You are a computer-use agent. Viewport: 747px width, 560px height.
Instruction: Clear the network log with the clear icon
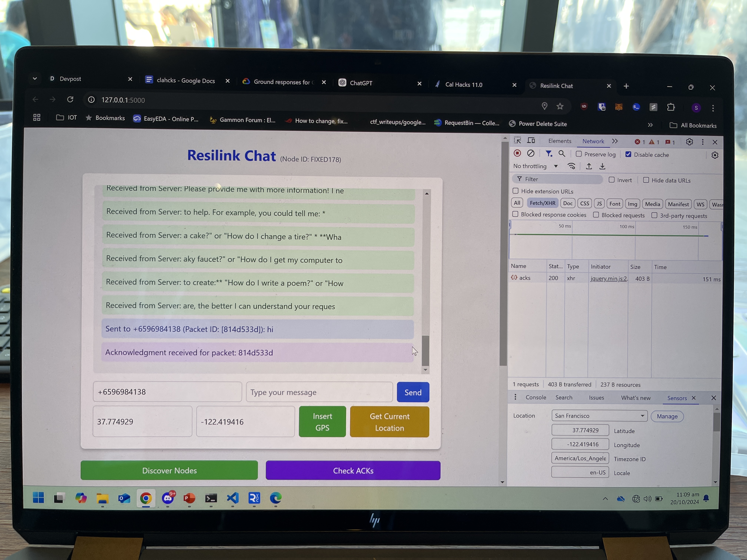coord(531,154)
